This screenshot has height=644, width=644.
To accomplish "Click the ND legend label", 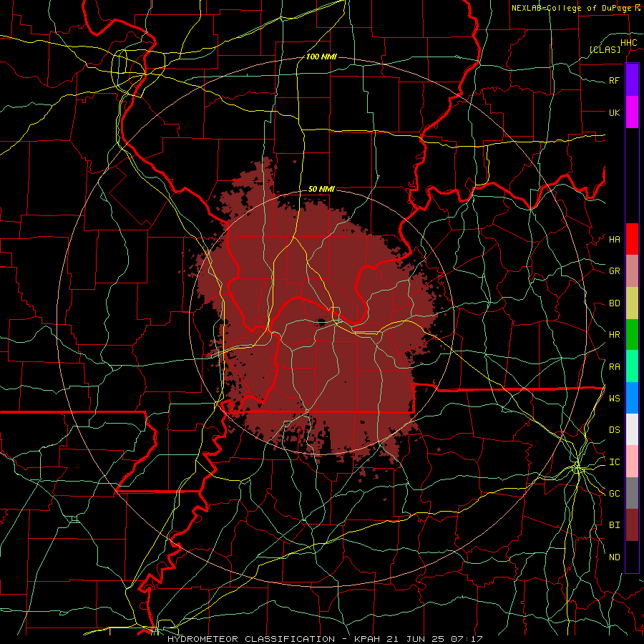I will pos(614,557).
